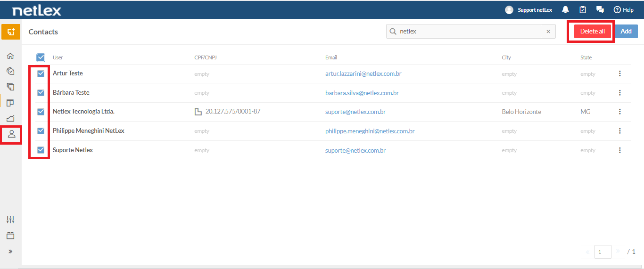Viewport: 644px width, 269px height.
Task: Open the briefcase icon in sidebar
Action: coord(10,236)
